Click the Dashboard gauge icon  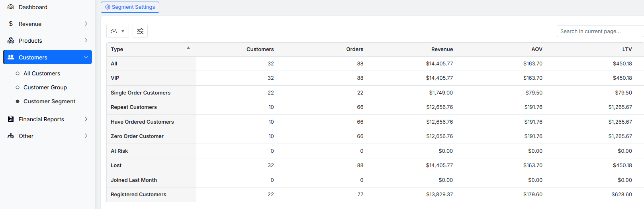click(11, 7)
